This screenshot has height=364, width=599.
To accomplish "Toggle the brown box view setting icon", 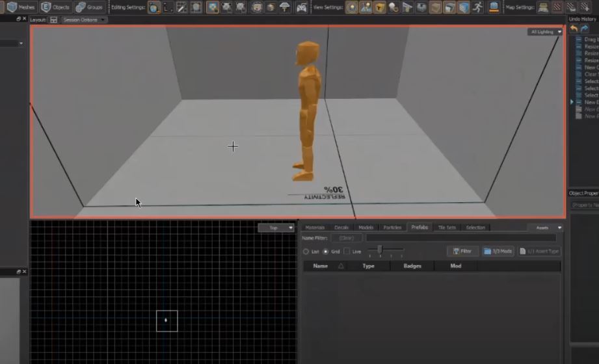I will click(436, 7).
